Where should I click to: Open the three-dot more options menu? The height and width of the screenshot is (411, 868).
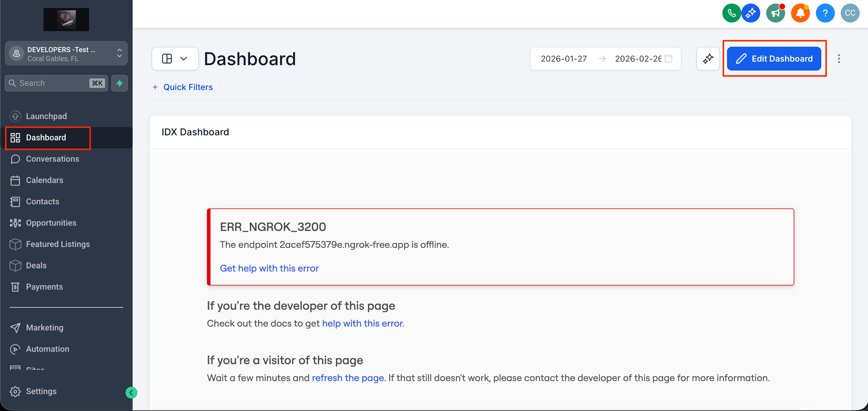839,59
